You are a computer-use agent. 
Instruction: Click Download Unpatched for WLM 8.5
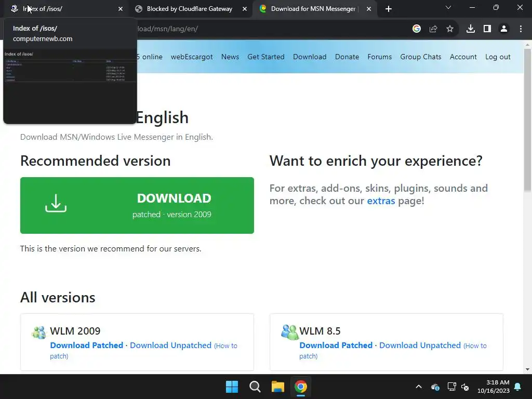[420, 345]
